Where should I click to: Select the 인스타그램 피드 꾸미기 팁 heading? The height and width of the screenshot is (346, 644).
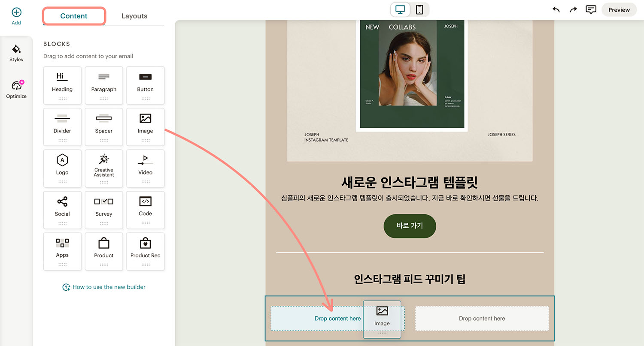(x=410, y=279)
